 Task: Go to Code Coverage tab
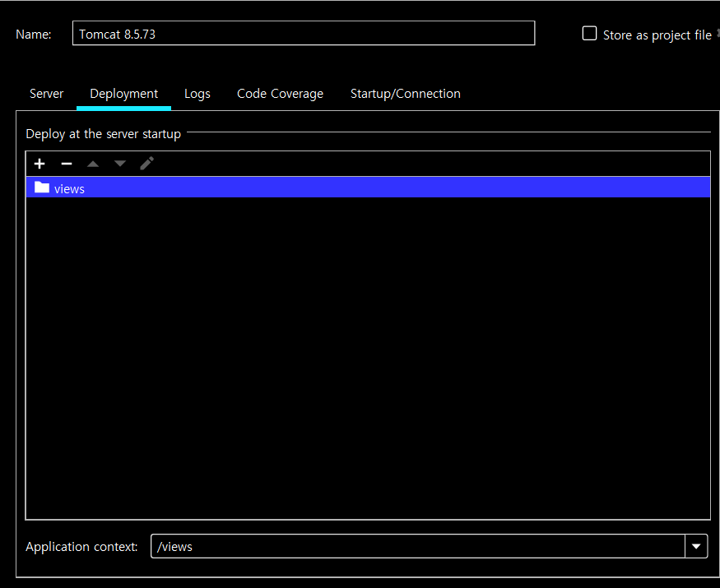(x=280, y=94)
